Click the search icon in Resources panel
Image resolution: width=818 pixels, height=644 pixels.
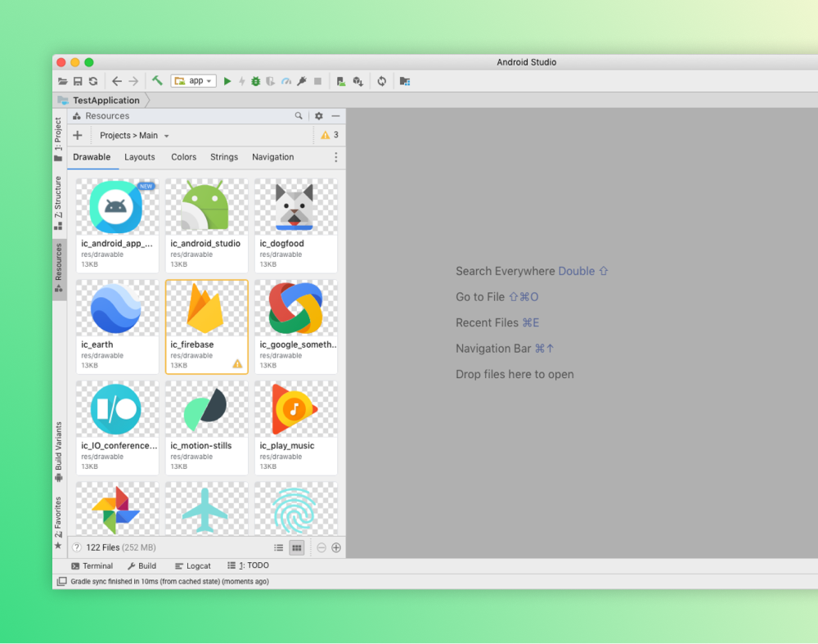tap(299, 116)
